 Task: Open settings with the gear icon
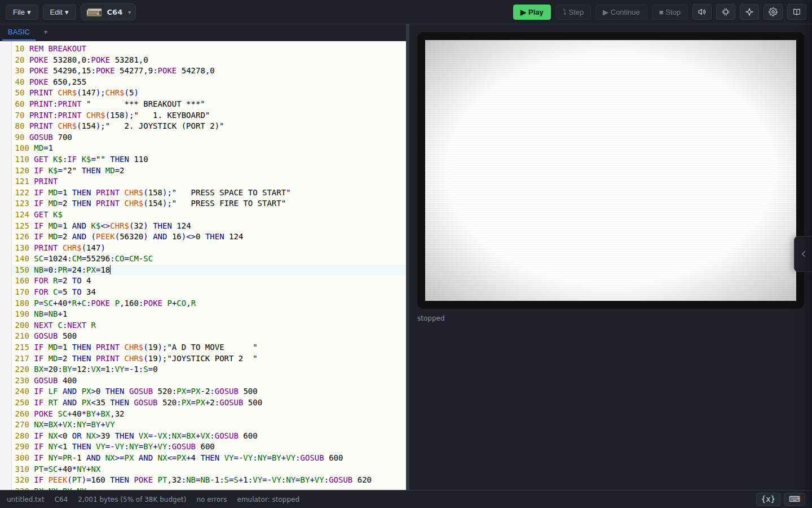point(773,12)
